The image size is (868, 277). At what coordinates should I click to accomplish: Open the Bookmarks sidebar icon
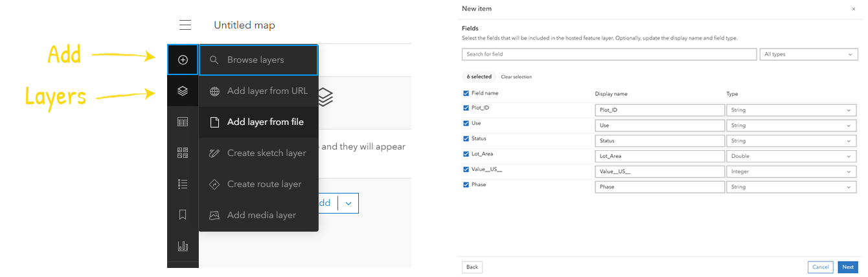183,215
